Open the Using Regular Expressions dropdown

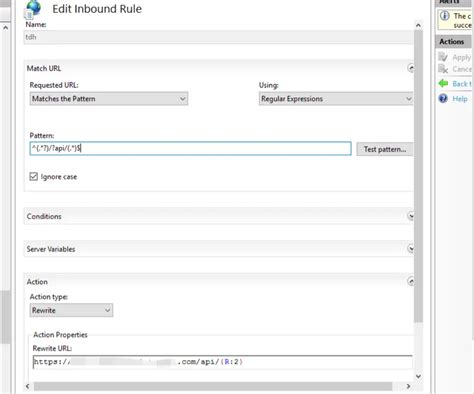336,99
